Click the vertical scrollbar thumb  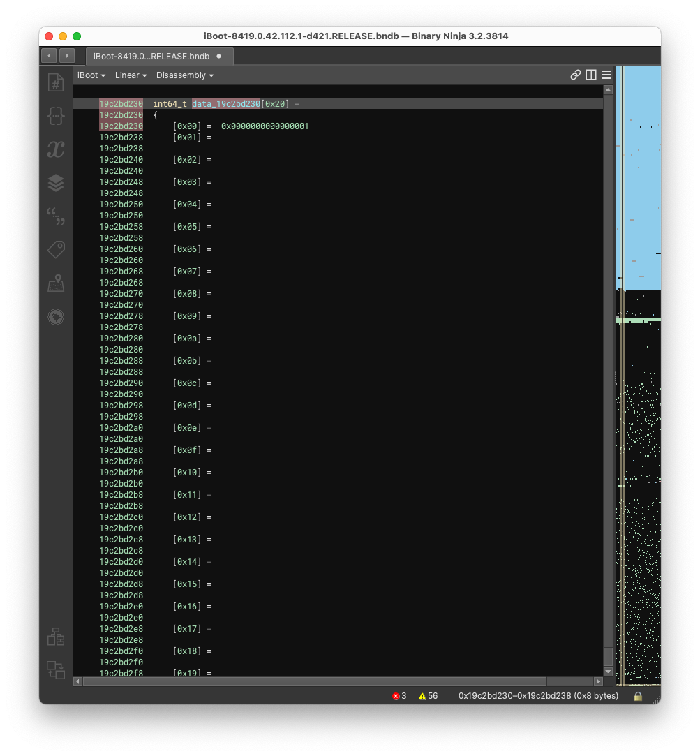(x=608, y=656)
